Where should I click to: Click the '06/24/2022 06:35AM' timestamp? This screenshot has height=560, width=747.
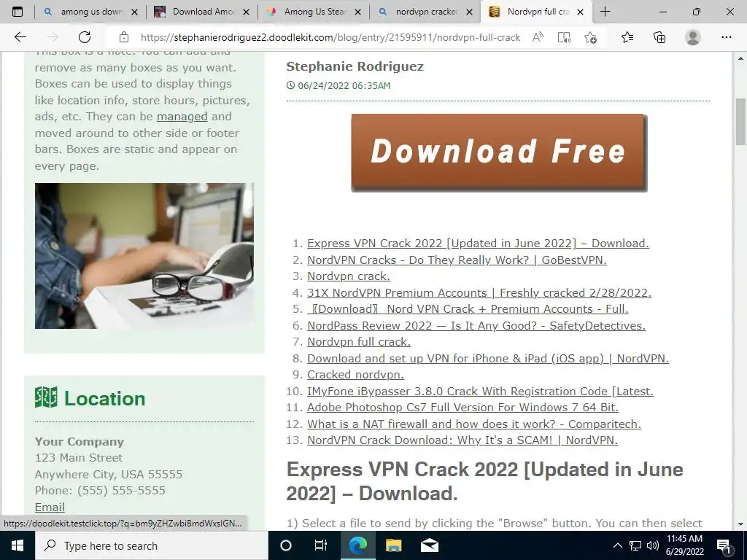[344, 86]
